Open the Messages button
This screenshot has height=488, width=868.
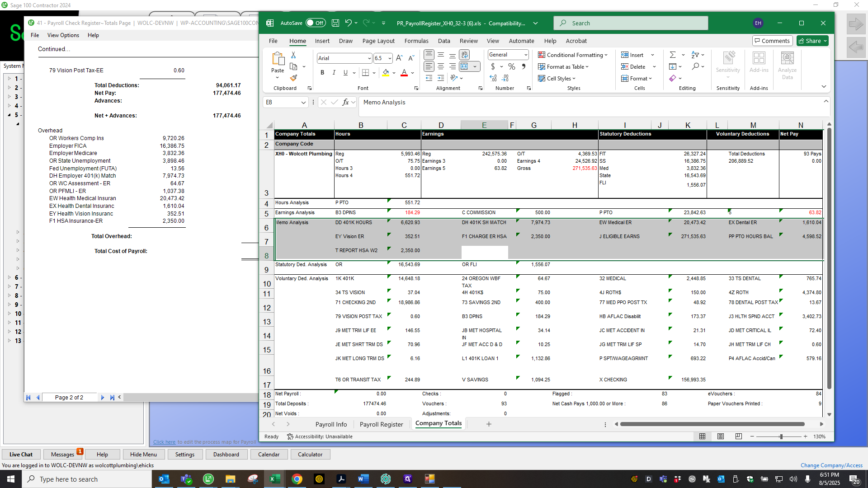62,455
